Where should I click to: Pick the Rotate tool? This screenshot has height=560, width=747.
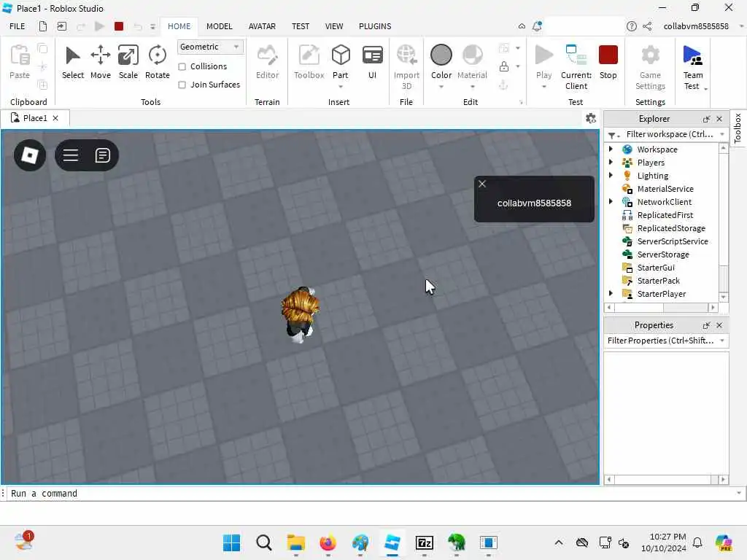pos(158,62)
